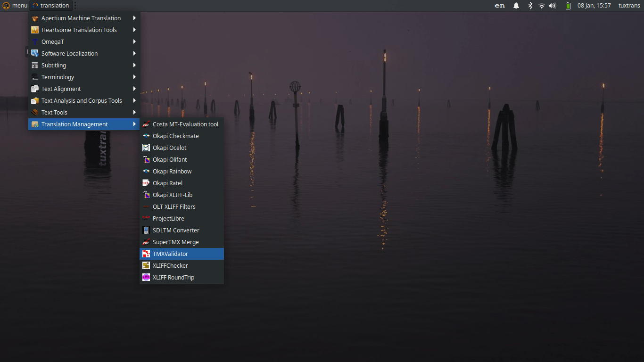This screenshot has height=362, width=644.
Task: Click the Okapi Ratel icon
Action: pyautogui.click(x=146, y=183)
